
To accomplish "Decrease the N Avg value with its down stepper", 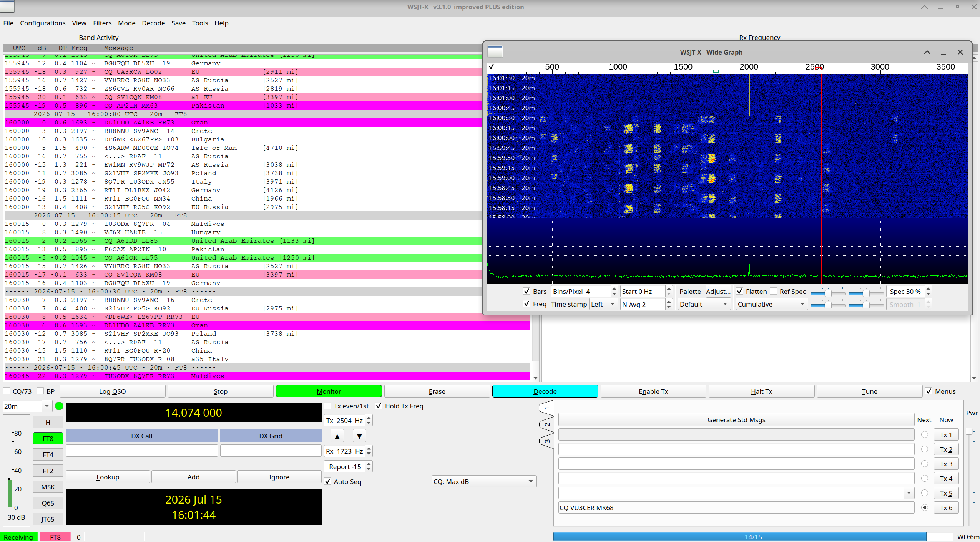I will [669, 307].
